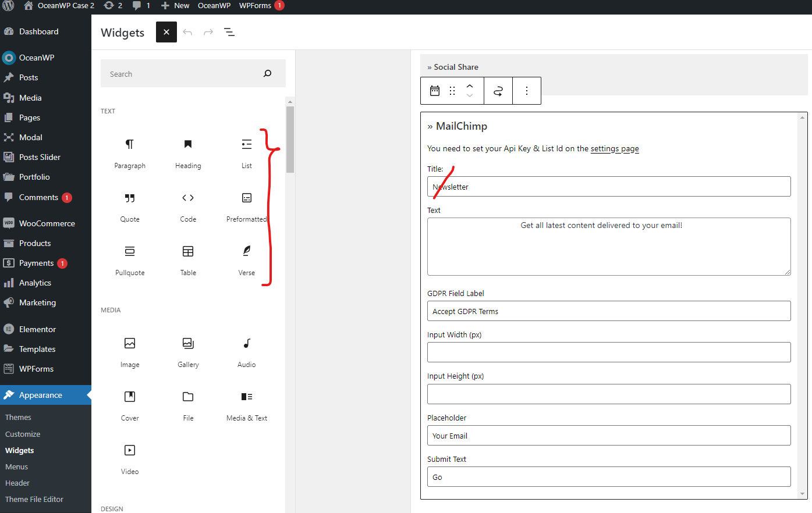812x513 pixels.
Task: Open the Payments menu item
Action: tap(45, 263)
